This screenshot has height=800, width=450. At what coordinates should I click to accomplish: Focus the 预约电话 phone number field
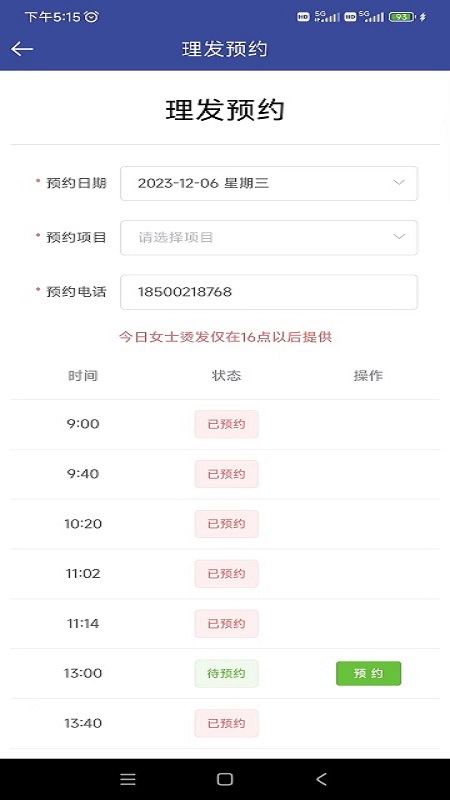[269, 292]
